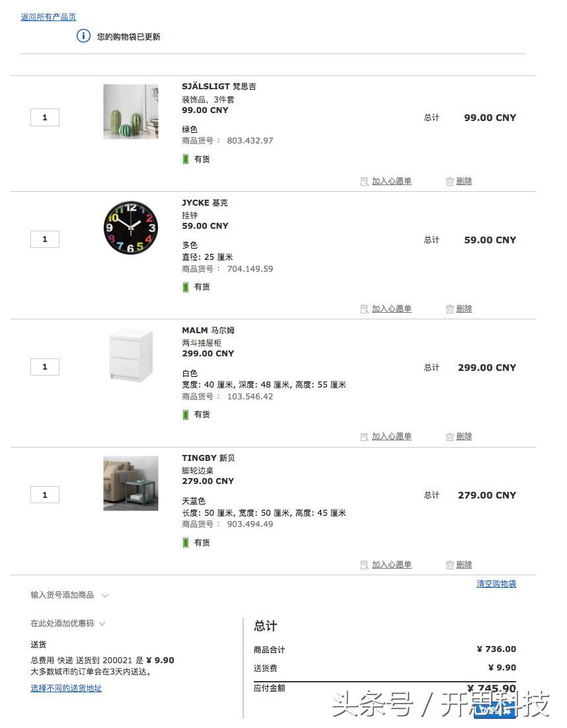Remove SJÄLSLIGT 梵思吉 via its 删除 icon
567x728 pixels.
point(459,181)
